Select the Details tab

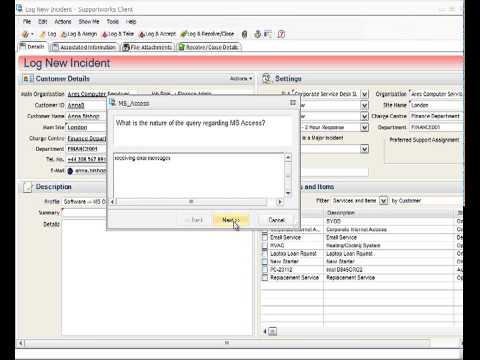pyautogui.click(x=32, y=47)
